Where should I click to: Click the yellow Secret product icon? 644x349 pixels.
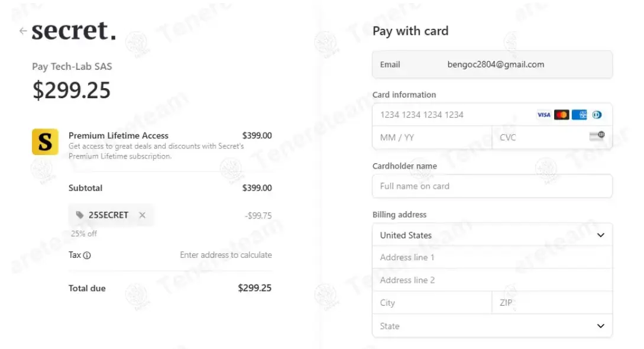pos(45,142)
